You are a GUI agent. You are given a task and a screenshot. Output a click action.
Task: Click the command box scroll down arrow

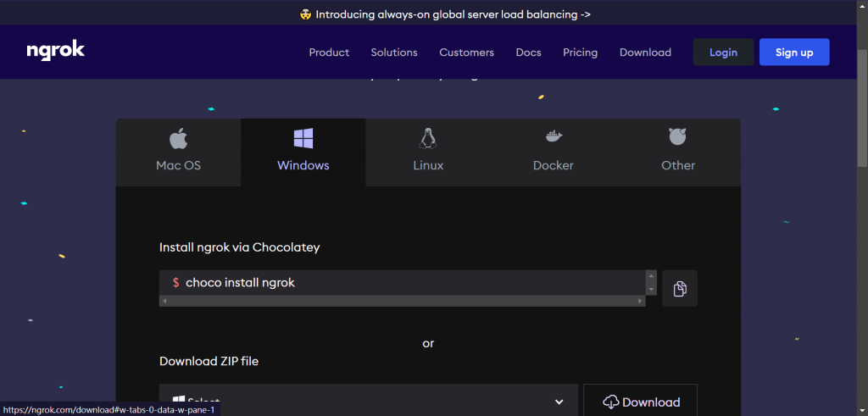click(651, 289)
